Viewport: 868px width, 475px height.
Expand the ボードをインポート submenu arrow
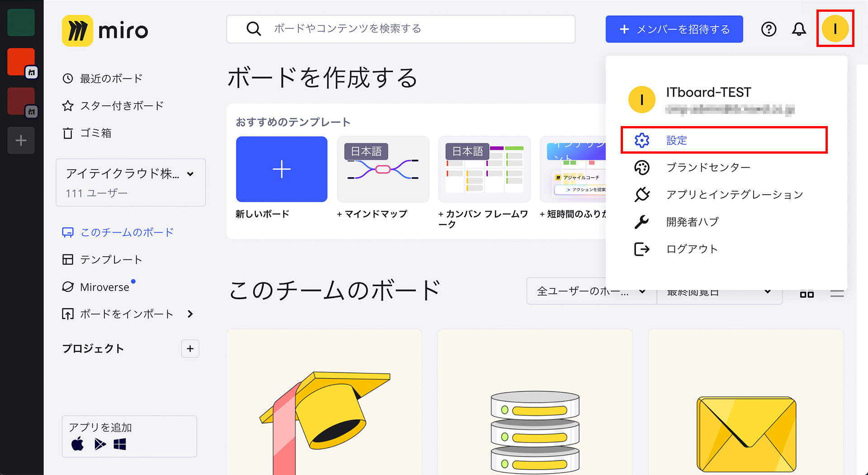(x=190, y=314)
